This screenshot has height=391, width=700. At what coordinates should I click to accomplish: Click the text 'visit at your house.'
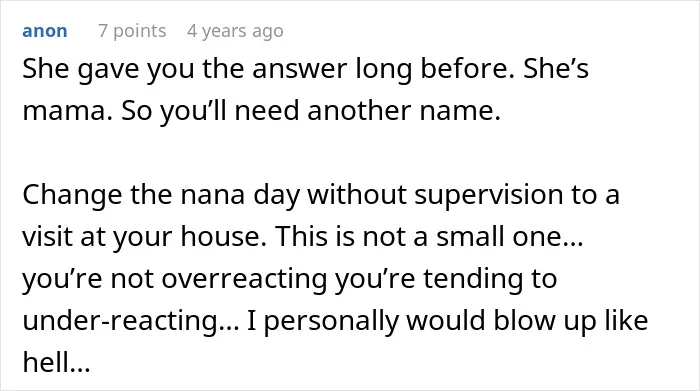click(x=145, y=237)
